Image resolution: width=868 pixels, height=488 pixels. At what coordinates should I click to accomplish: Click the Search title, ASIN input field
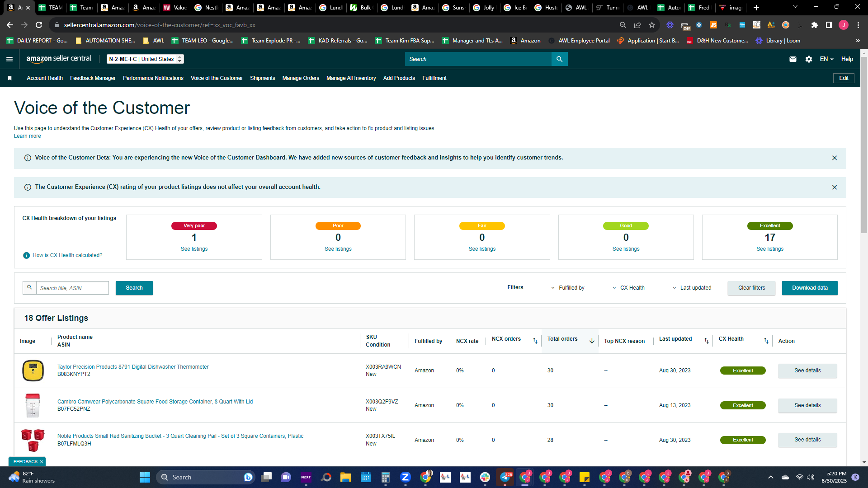[72, 288]
